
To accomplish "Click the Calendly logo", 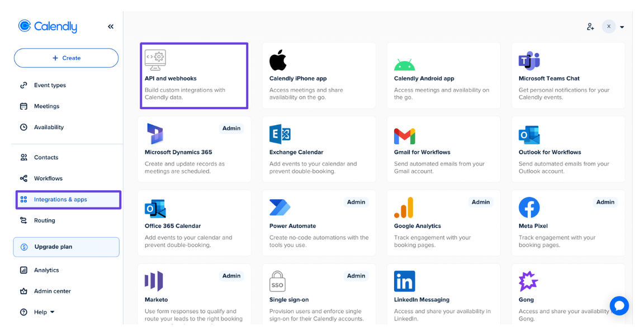I will click(48, 26).
